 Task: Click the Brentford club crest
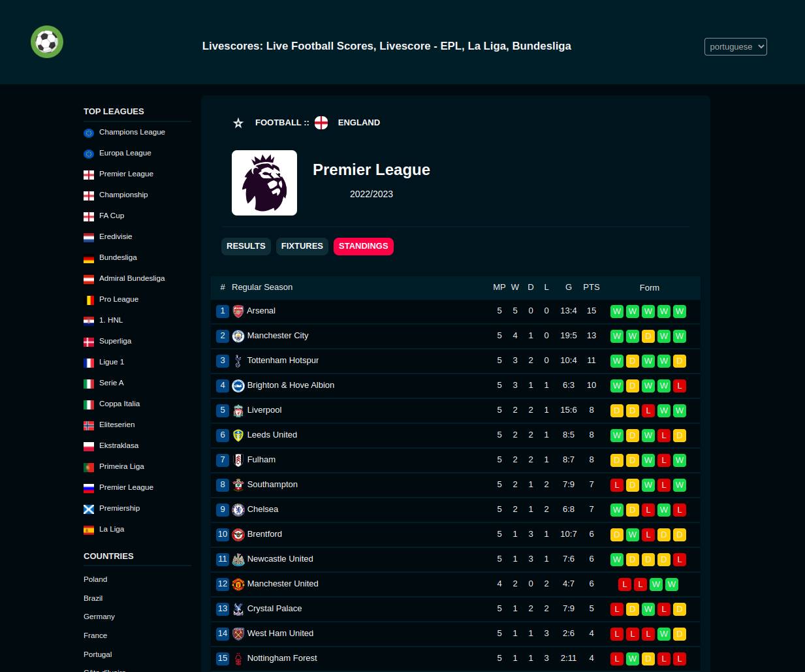pos(238,534)
